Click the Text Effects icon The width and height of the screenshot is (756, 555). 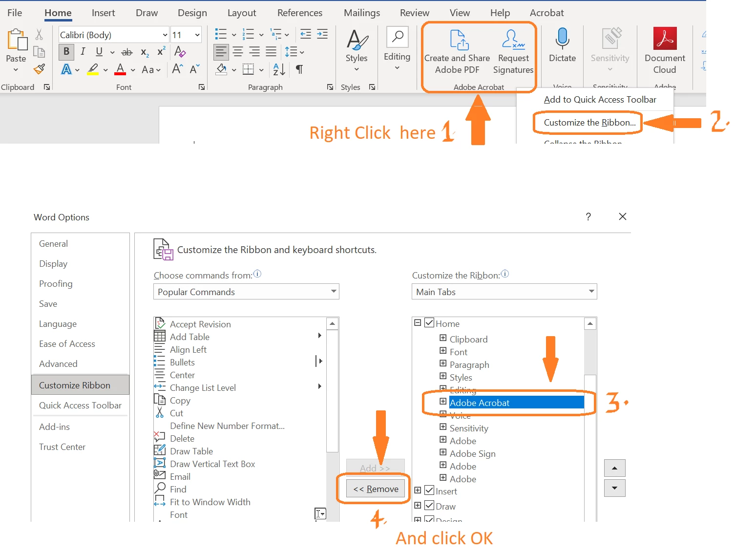pos(66,69)
